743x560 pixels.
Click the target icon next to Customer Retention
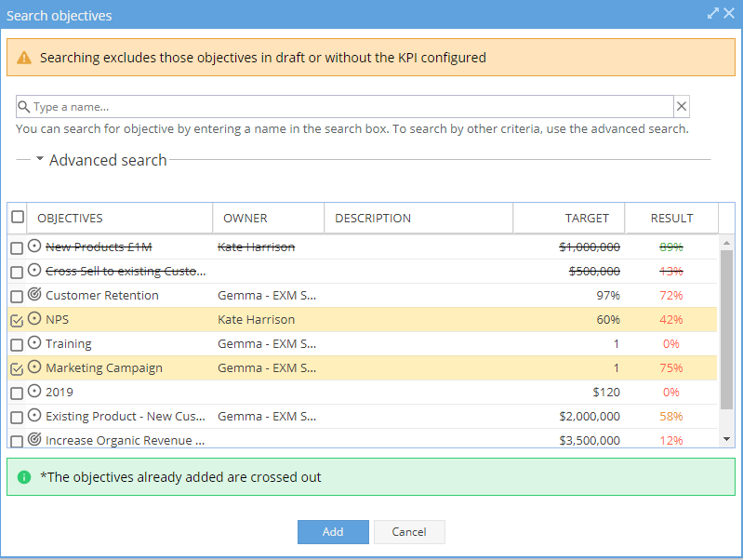tap(34, 295)
